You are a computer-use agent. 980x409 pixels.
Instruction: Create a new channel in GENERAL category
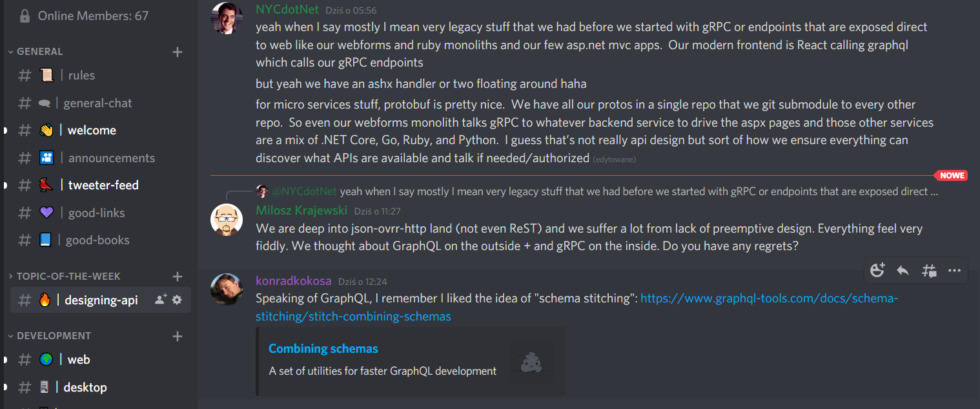pyautogui.click(x=177, y=52)
